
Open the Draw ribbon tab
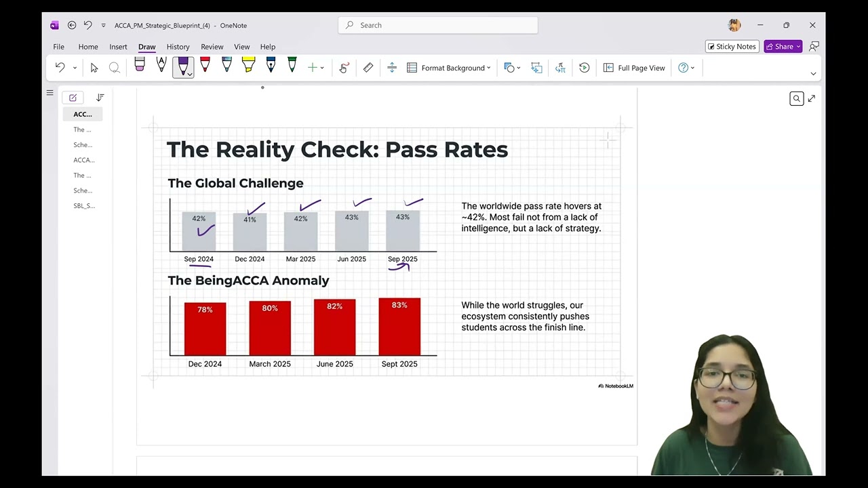click(x=147, y=47)
